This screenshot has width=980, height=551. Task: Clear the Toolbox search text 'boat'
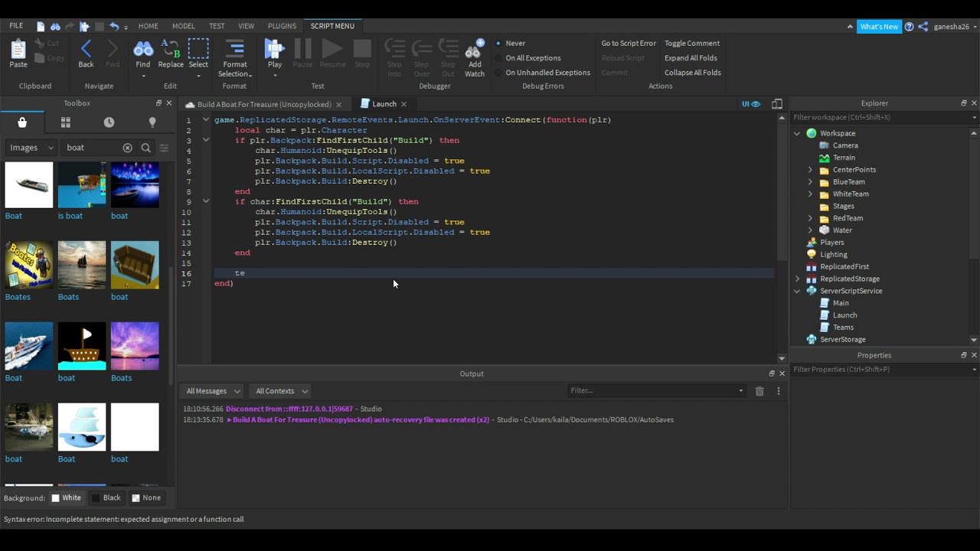tap(127, 148)
